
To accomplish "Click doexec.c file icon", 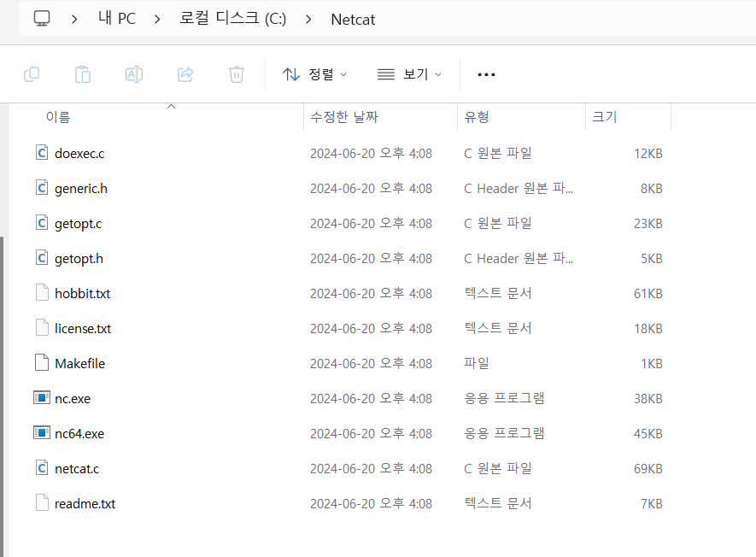I will click(42, 153).
